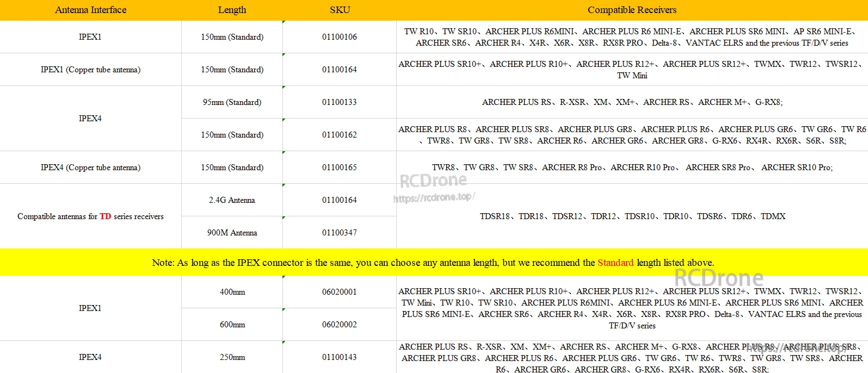Click SKU 01100164 in the IPEX1 copper tube row
This screenshot has height=373, width=868.
coord(340,70)
